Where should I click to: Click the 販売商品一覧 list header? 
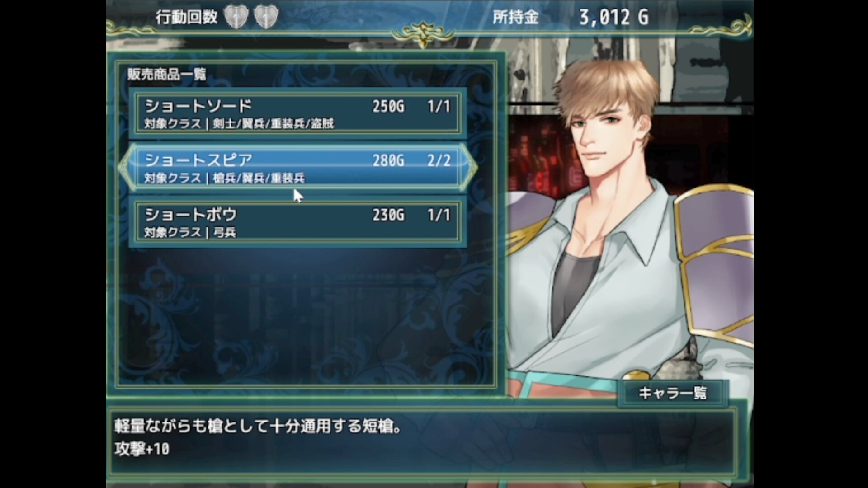point(166,74)
